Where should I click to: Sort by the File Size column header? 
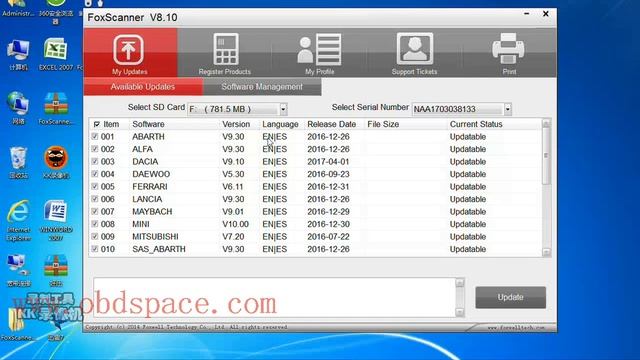383,124
